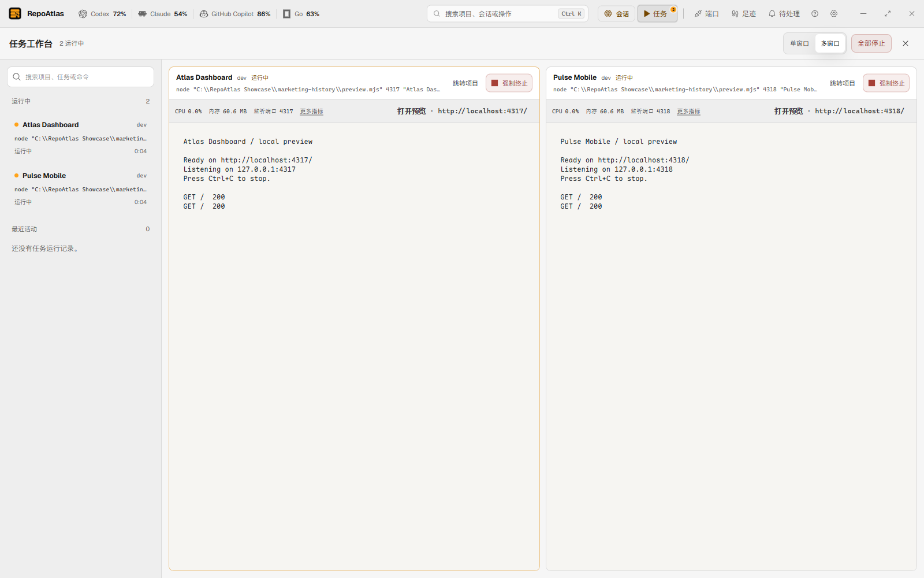Click the help question mark icon
Viewport: 924px width, 578px height.
coord(815,14)
